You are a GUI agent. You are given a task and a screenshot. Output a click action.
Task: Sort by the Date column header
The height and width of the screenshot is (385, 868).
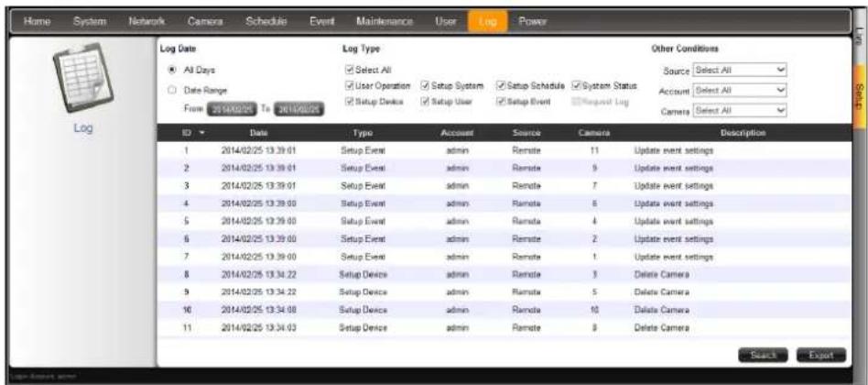[x=258, y=134]
